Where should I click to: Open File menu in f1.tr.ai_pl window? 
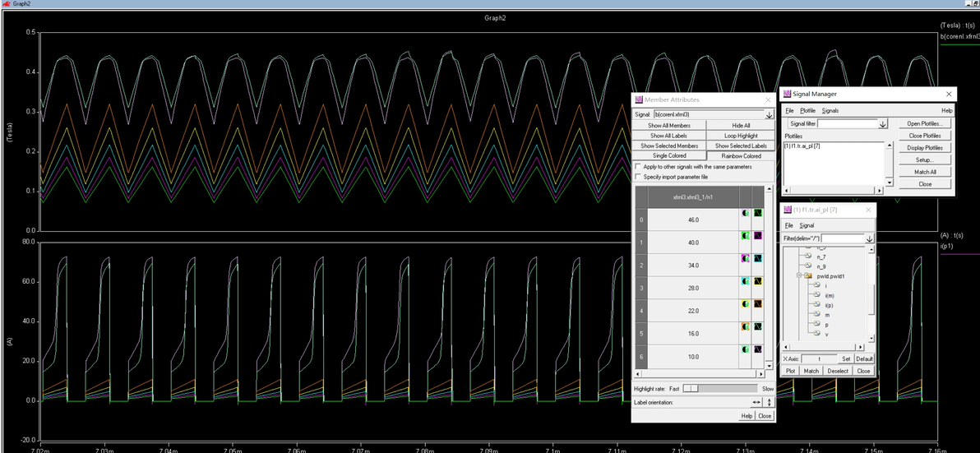click(788, 225)
